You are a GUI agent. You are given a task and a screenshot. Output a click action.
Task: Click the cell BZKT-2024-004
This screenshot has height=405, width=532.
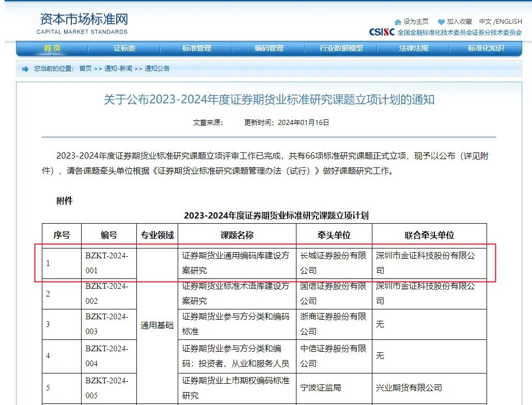coord(109,356)
